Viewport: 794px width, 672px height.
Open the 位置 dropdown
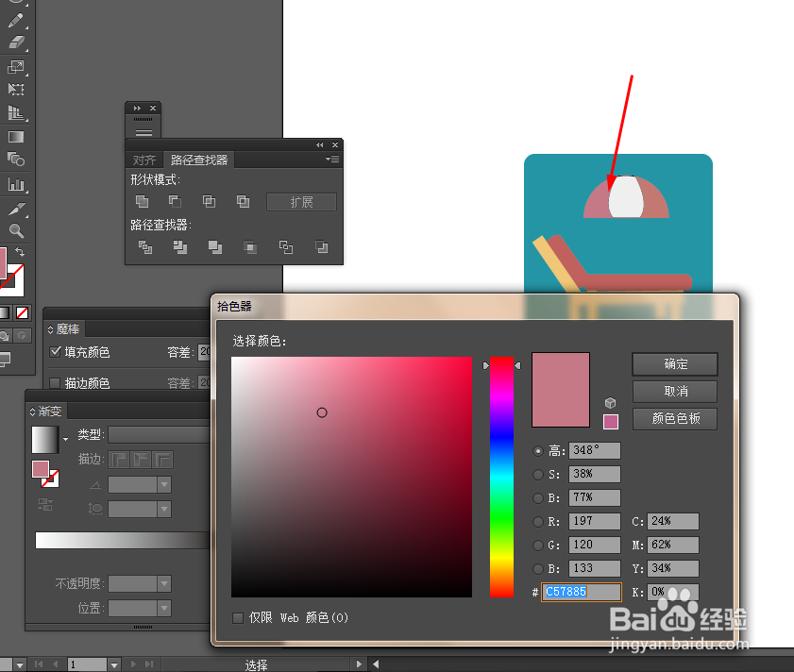point(164,608)
